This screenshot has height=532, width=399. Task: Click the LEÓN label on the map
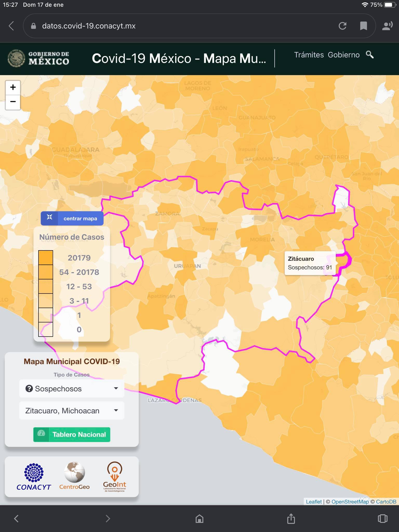click(220, 108)
